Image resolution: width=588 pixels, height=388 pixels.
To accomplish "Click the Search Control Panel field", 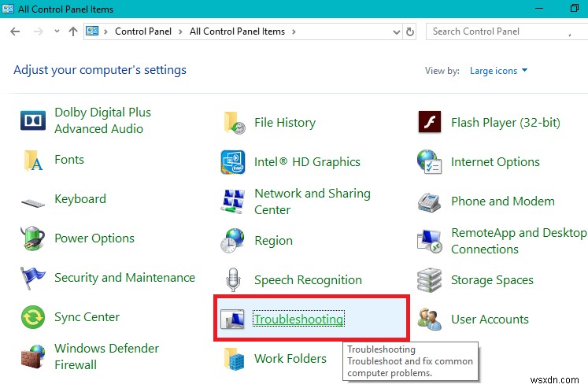I will pos(506,31).
